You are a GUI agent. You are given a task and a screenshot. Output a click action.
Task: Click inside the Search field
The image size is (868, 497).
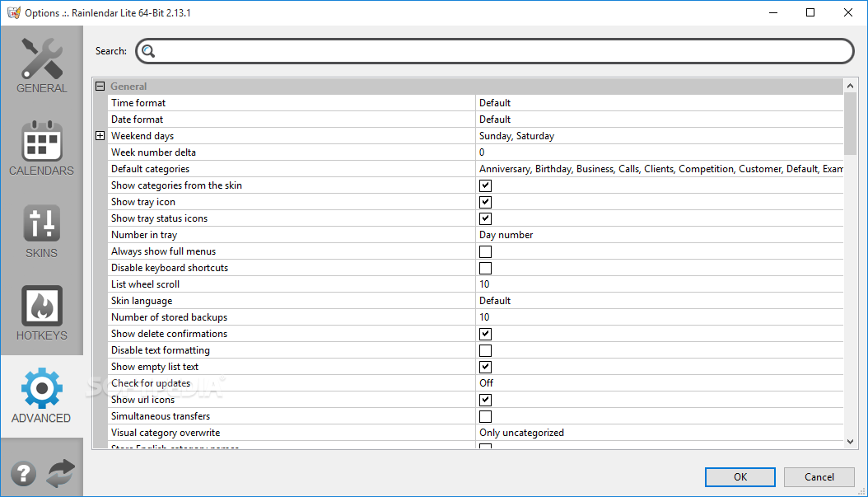[x=495, y=52]
